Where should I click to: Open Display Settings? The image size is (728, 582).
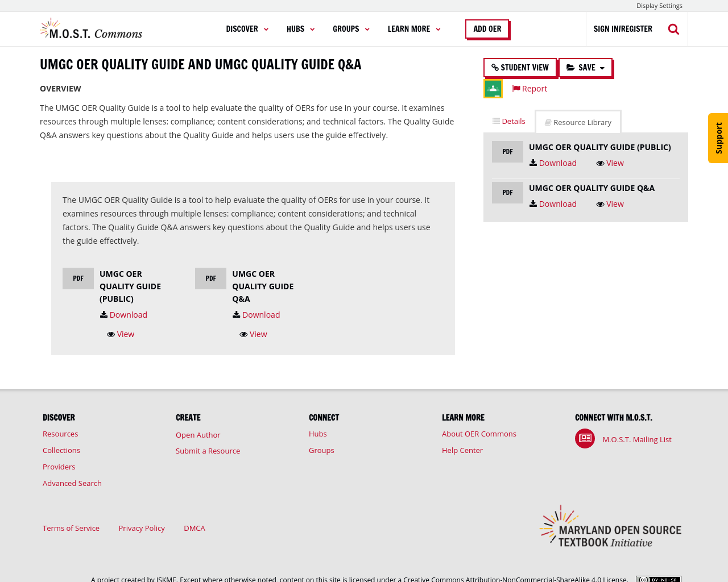(659, 5)
